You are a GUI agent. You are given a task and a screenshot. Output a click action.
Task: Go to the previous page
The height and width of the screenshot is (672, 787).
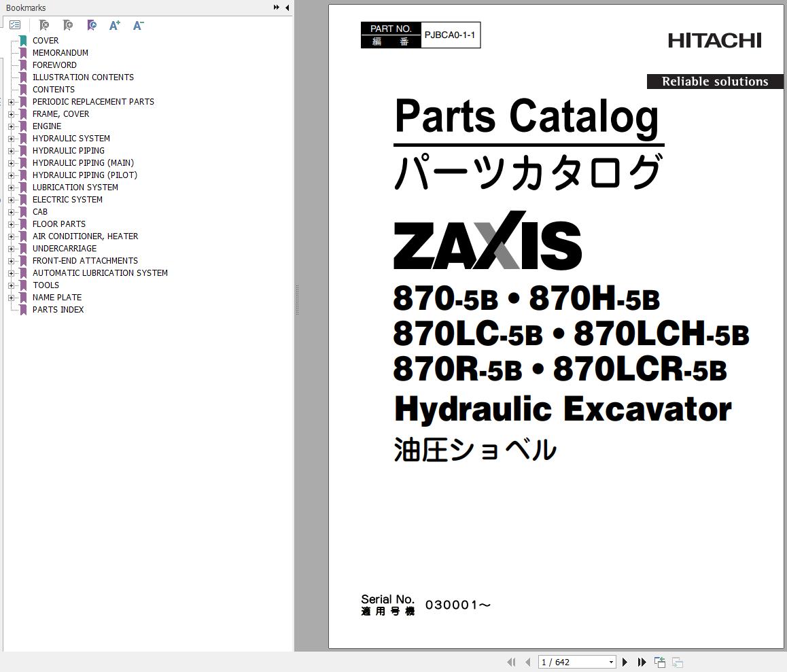point(527,662)
